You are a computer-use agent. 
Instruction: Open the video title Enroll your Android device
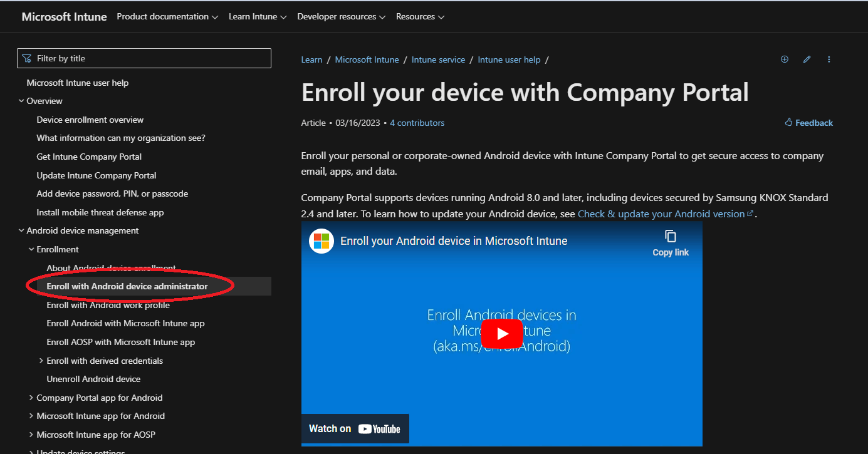[x=454, y=241]
